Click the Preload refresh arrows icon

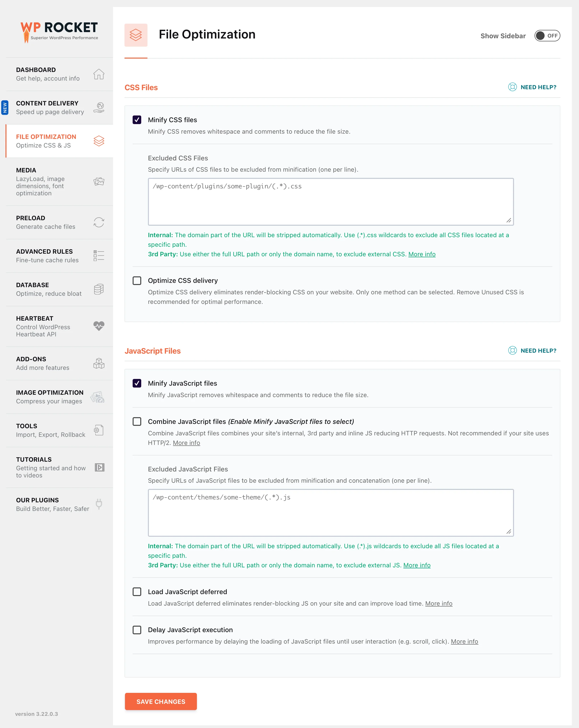(x=99, y=222)
